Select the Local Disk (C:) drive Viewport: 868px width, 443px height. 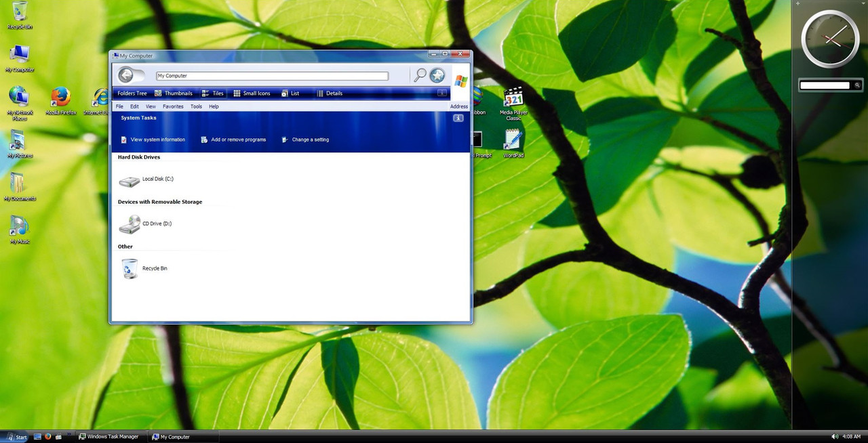(x=146, y=180)
